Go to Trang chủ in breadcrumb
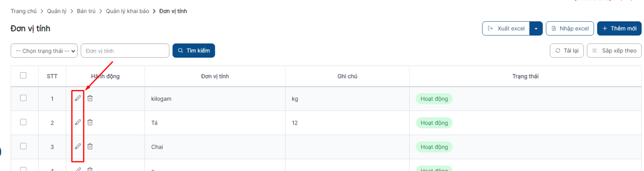The height and width of the screenshot is (171, 644). point(24,11)
